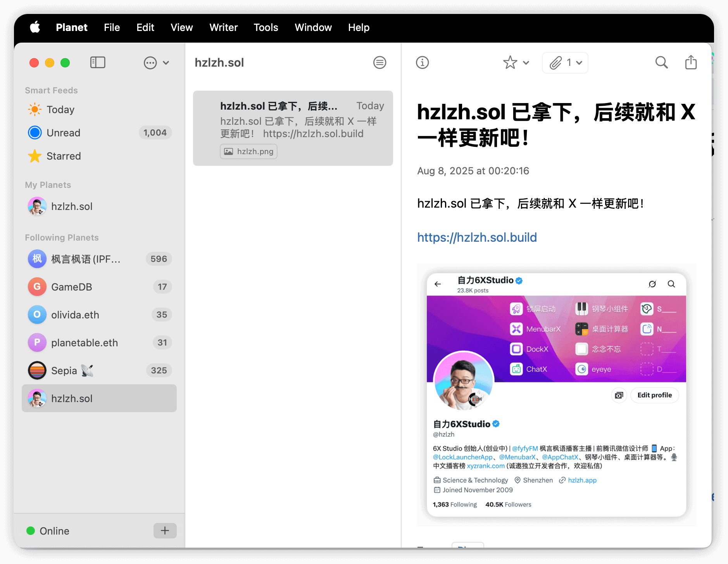728x564 pixels.
Task: Select hzlzh.sol under My Planets
Action: coord(99,206)
